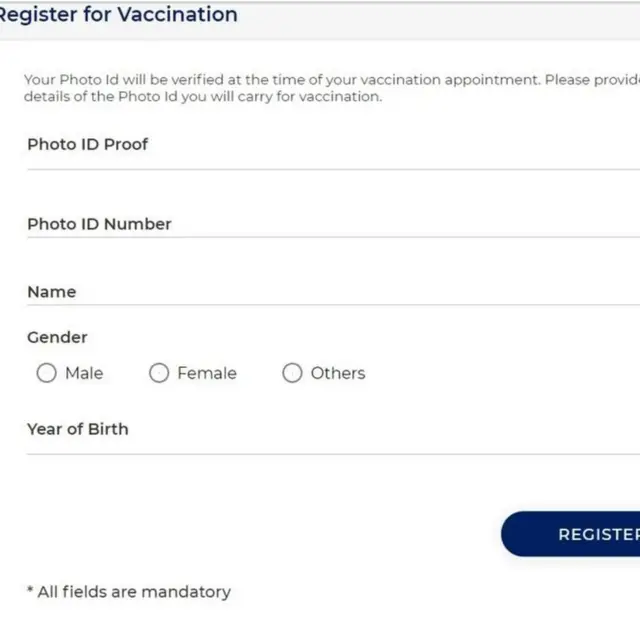Viewport: 640px width, 640px height.
Task: Choose the Female radio button circle
Action: (x=159, y=373)
